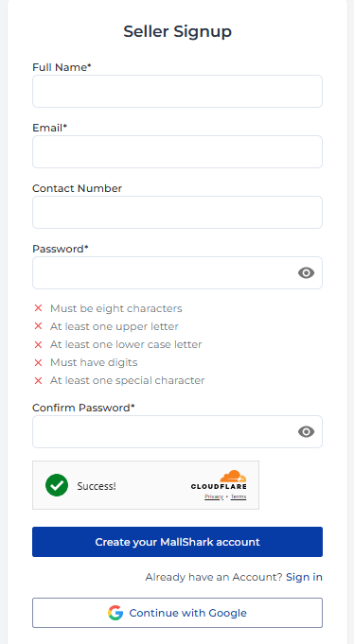Open Cloudflare Privacy link
Image resolution: width=354 pixels, height=644 pixels.
(x=214, y=496)
